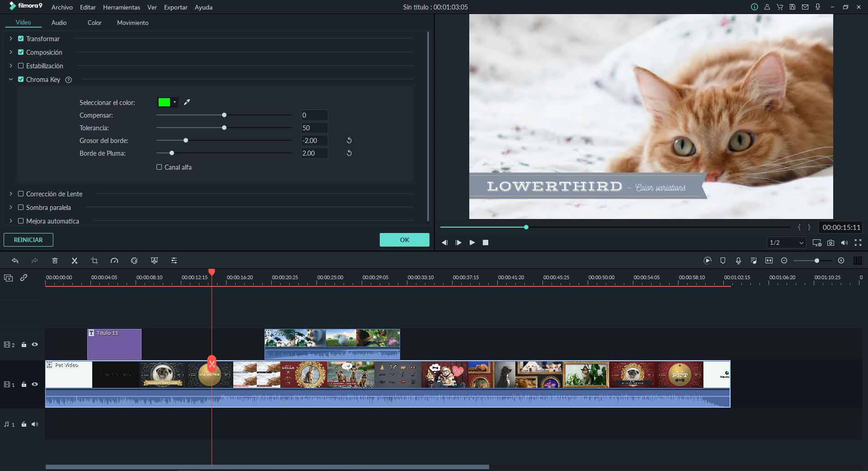
Task: Open preview volume speaker icon
Action: [x=844, y=243]
